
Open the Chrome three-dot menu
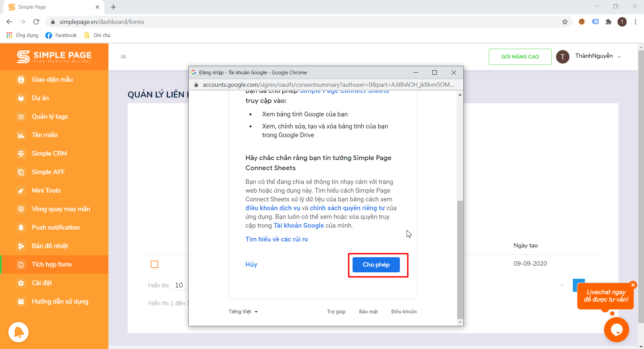(x=635, y=22)
